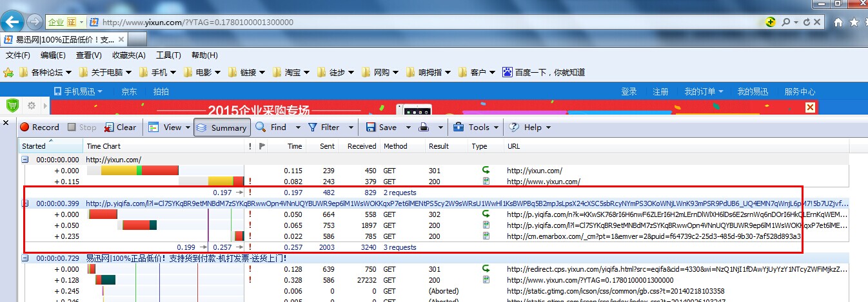Open a new blank tab
This screenshot has height=302, width=868.
click(x=136, y=39)
